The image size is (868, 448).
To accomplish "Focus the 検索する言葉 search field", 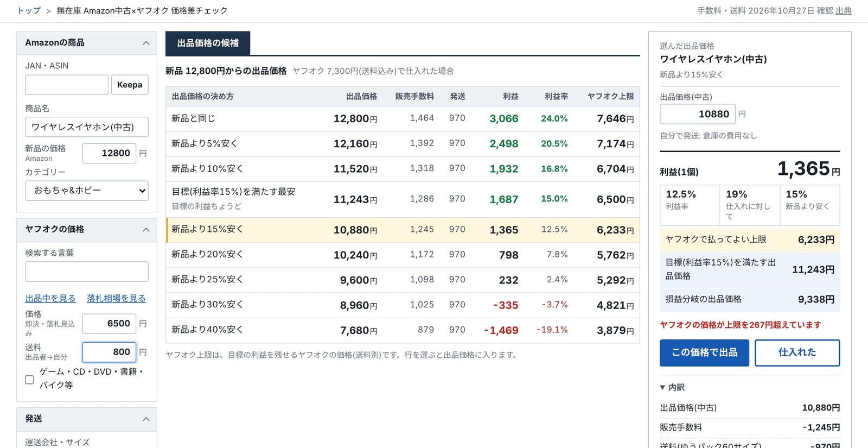I will click(x=87, y=272).
